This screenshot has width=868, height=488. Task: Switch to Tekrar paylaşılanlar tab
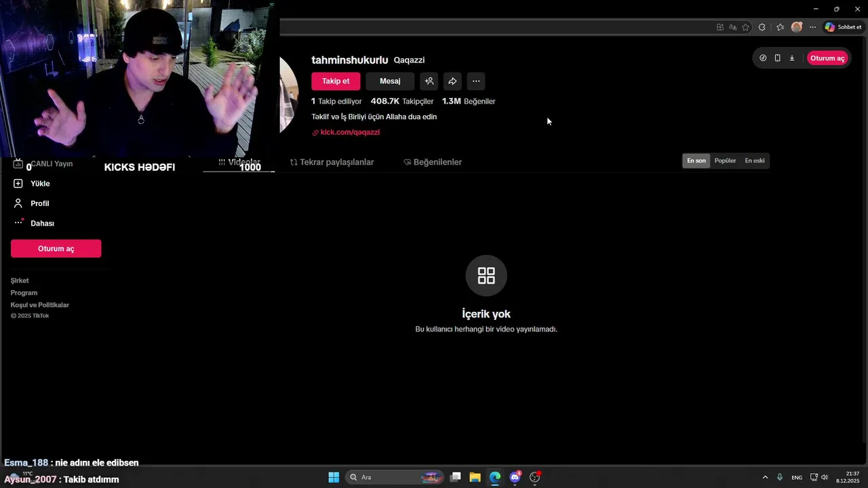click(332, 162)
